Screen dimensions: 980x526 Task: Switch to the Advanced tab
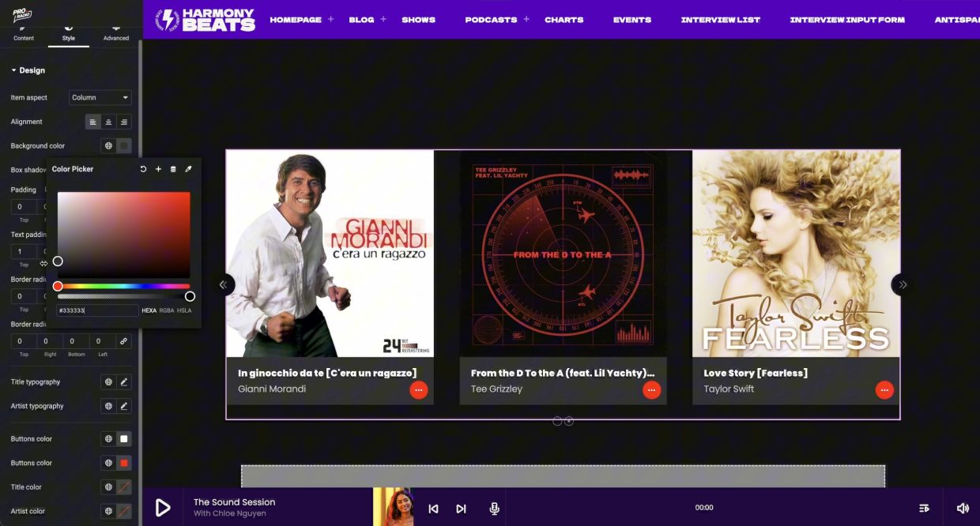tap(115, 32)
